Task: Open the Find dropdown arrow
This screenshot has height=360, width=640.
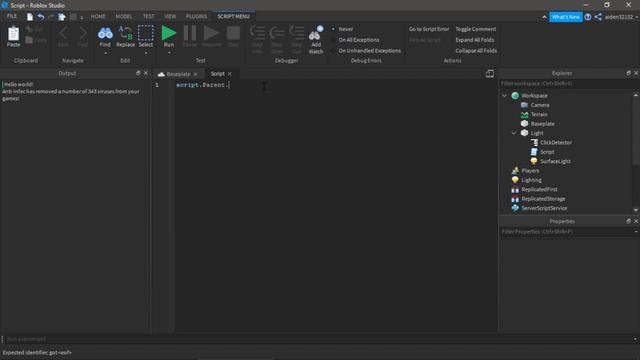Action: [105, 53]
